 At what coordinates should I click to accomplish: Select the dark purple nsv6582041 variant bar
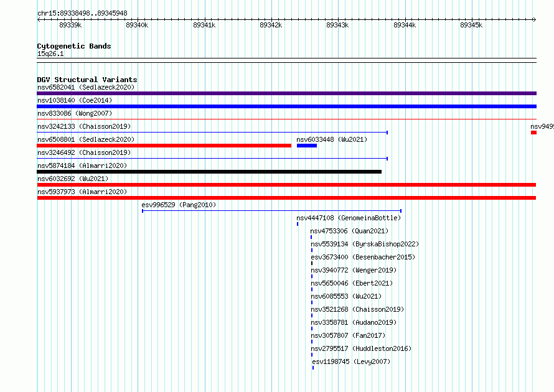[x=286, y=93]
